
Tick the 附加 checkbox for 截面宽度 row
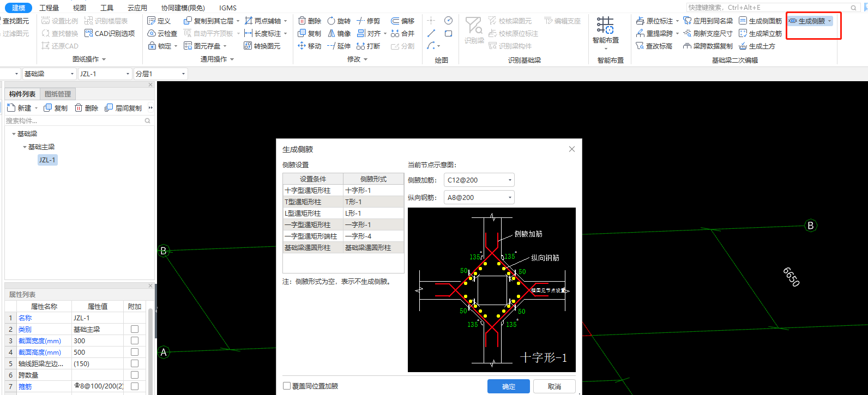pyautogui.click(x=135, y=341)
